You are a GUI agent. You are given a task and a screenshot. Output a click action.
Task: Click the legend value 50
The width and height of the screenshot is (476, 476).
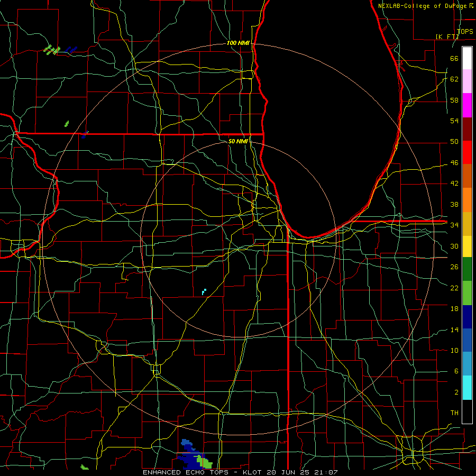point(454,142)
